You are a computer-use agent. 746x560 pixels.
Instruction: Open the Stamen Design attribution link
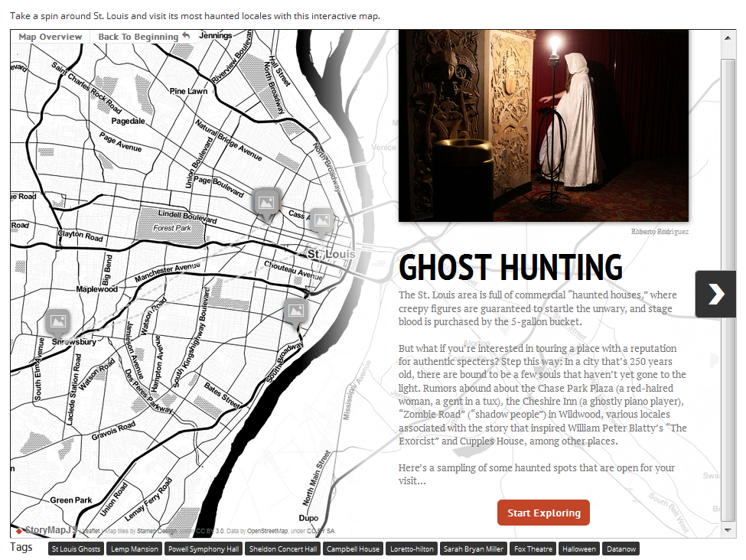coord(157,530)
